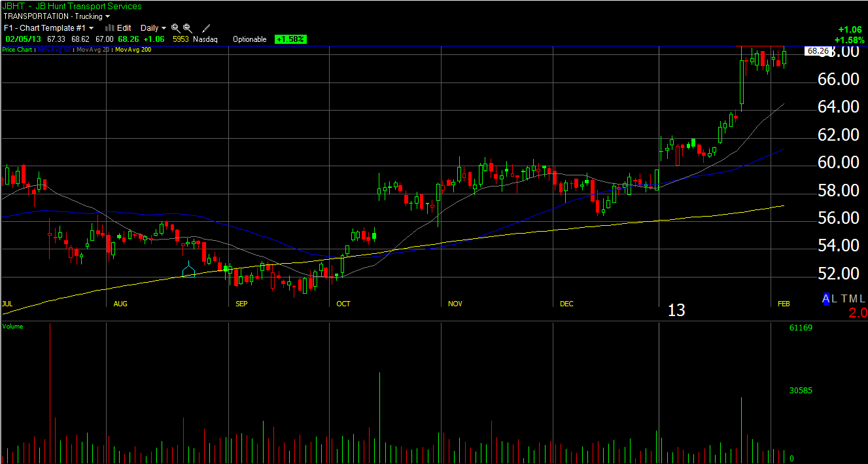Click the DEC month label
The image size is (868, 464).
pyautogui.click(x=566, y=304)
